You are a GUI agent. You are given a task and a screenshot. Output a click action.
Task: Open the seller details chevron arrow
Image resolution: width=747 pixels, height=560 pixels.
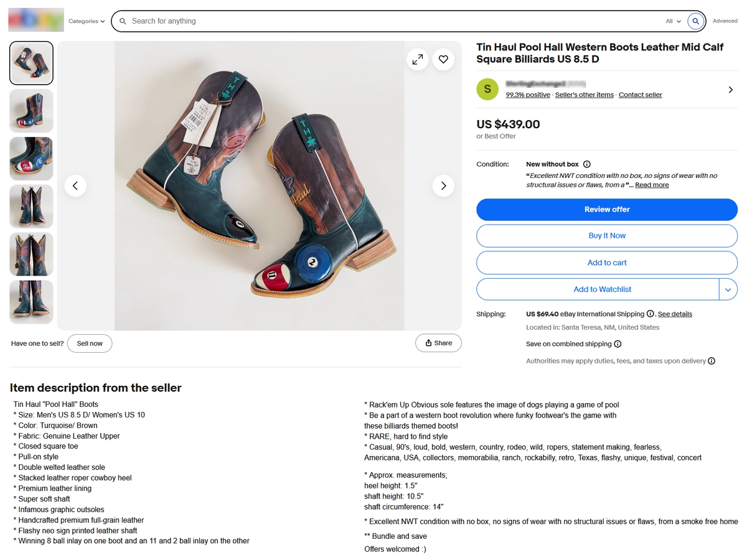(730, 90)
